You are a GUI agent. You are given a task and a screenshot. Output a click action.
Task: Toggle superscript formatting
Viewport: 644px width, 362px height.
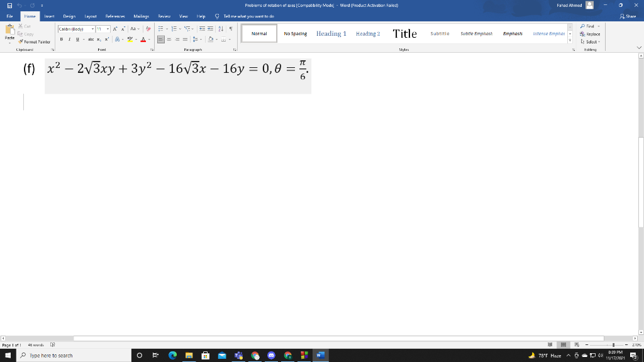[x=106, y=39]
